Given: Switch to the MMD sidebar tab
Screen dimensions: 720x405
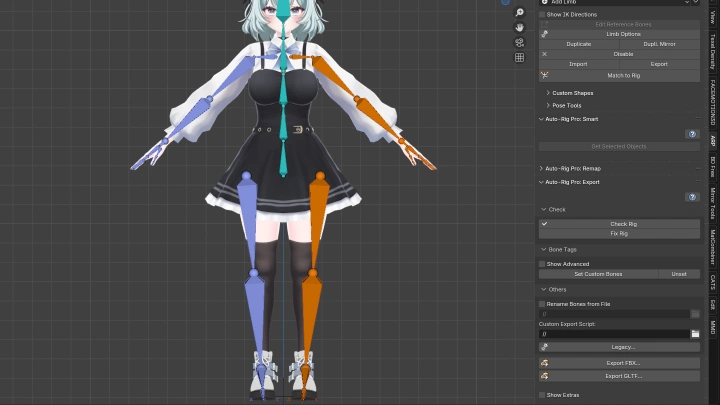Looking at the screenshot, I should pos(713,327).
